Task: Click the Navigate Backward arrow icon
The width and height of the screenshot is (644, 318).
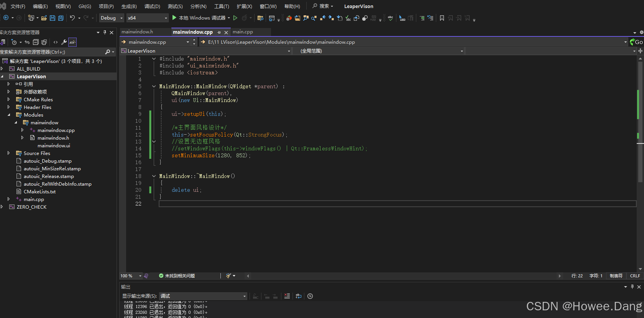Action: click(6, 18)
